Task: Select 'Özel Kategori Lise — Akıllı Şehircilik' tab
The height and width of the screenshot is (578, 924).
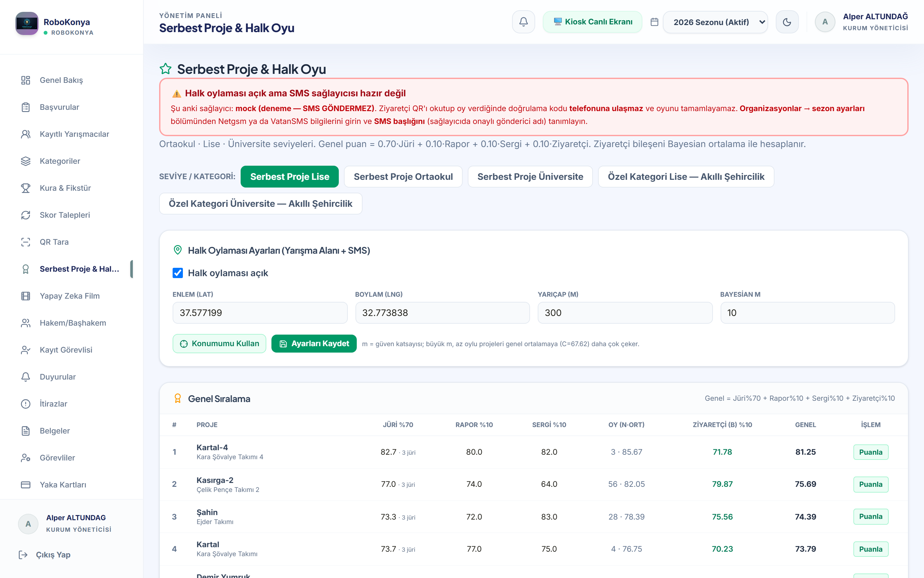Action: [686, 177]
